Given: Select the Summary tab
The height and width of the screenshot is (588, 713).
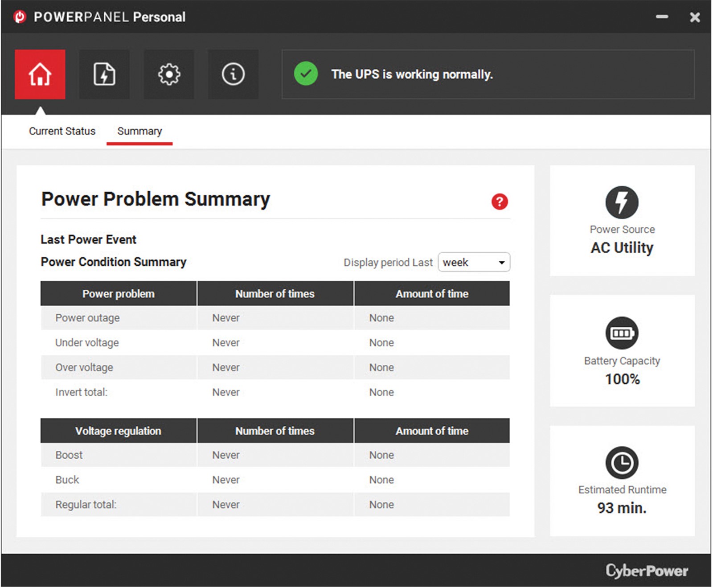Looking at the screenshot, I should 139,131.
